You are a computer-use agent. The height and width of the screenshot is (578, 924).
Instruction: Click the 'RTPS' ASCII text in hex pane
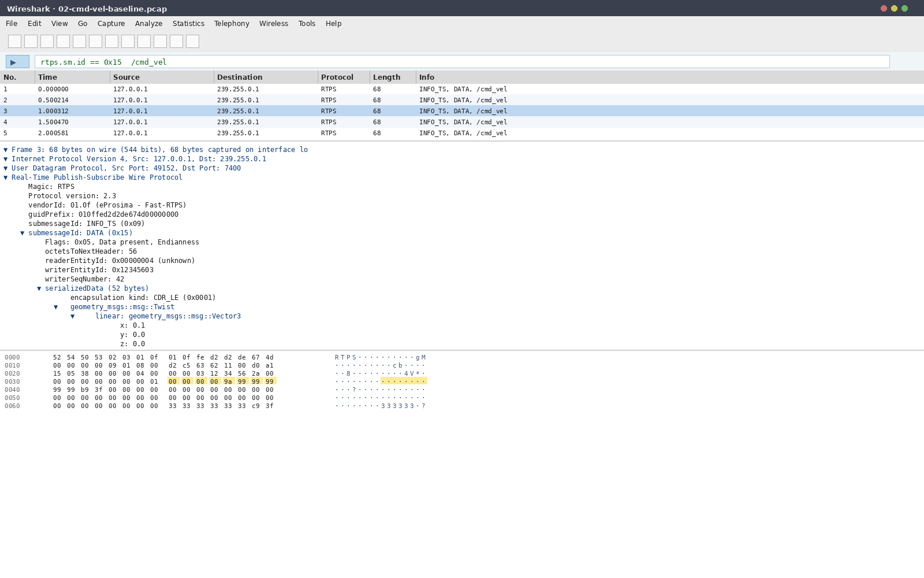346,358
